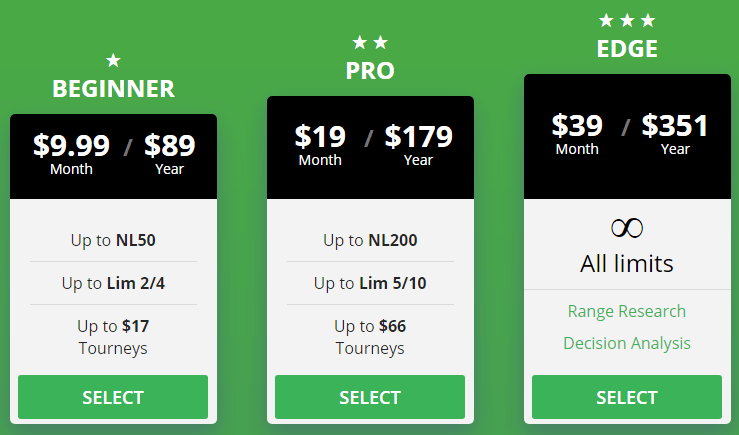The height and width of the screenshot is (435, 739).
Task: Click the triple stars above EDGE
Action: pyautogui.click(x=627, y=20)
